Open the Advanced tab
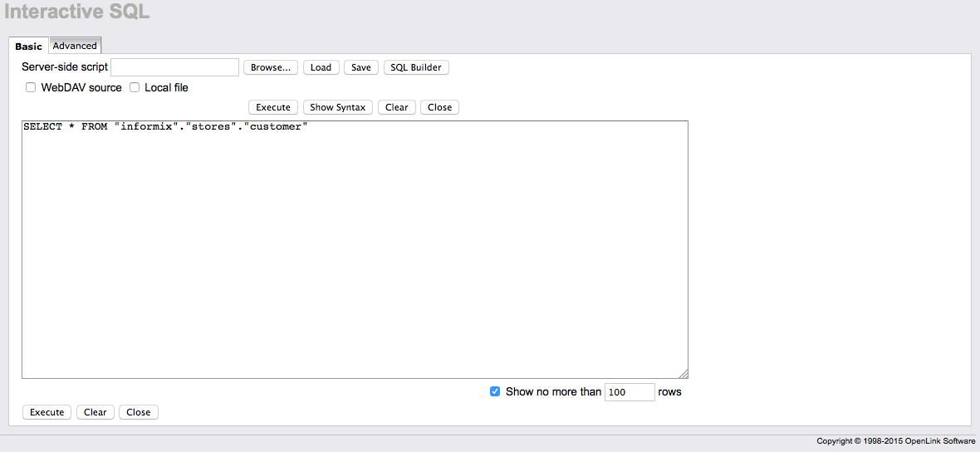The width and height of the screenshot is (980, 452). pos(75,46)
